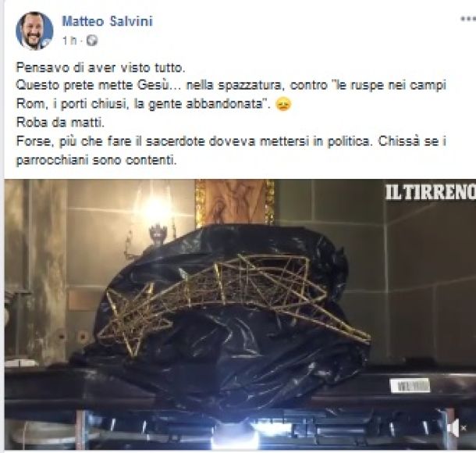The image size is (476, 453).
Task: Click the 'Roba da matti.' text line
Action: [60, 123]
